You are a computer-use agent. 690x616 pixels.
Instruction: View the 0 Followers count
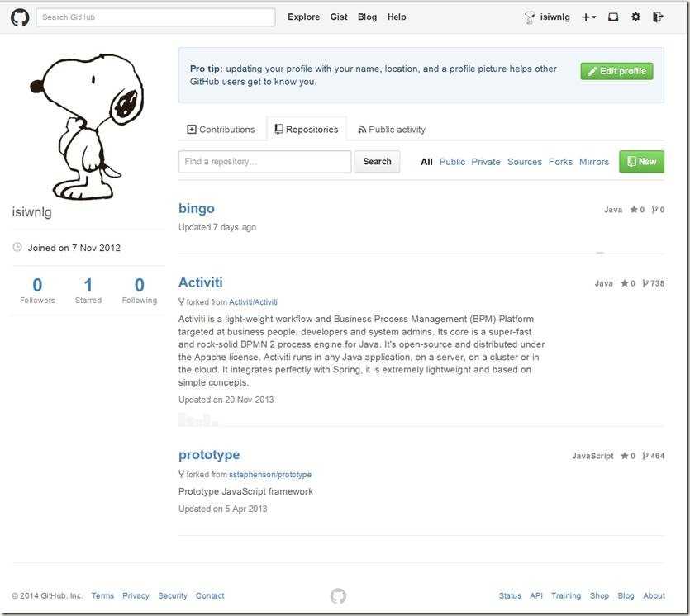pos(37,291)
